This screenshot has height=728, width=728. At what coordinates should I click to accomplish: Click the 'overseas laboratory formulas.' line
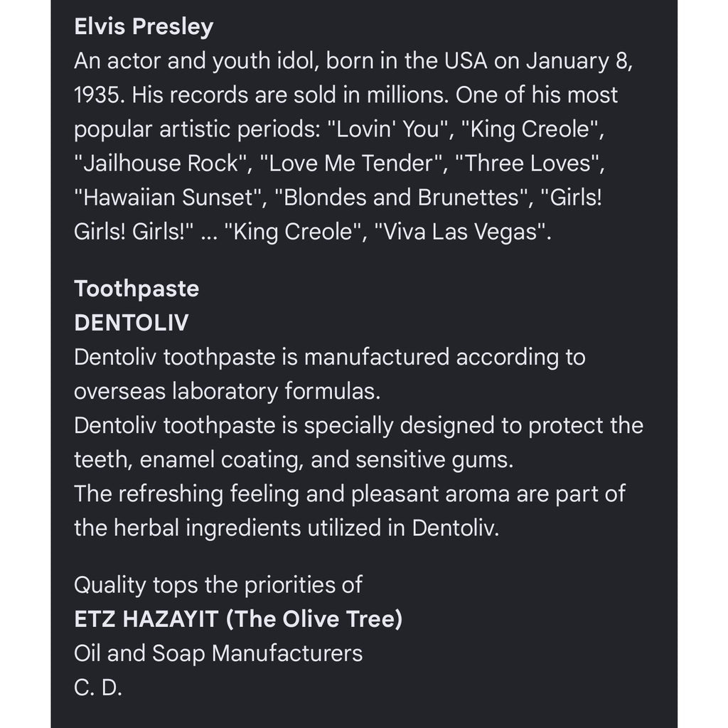(227, 392)
